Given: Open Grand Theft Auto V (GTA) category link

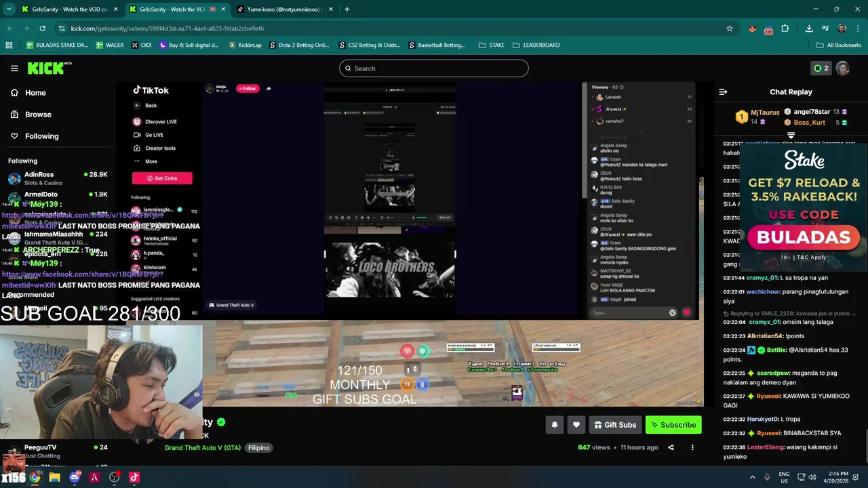Looking at the screenshot, I should [202, 448].
